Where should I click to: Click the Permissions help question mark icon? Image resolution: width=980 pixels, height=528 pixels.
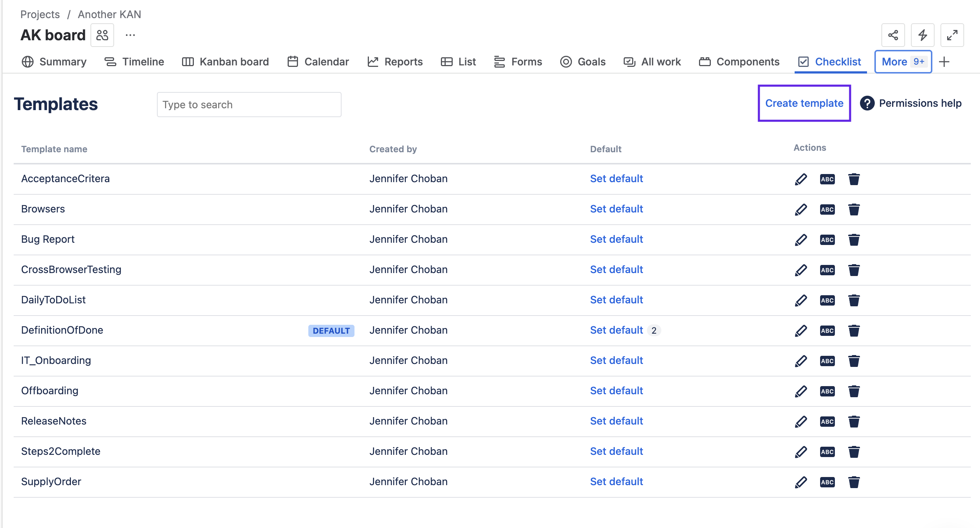867,103
